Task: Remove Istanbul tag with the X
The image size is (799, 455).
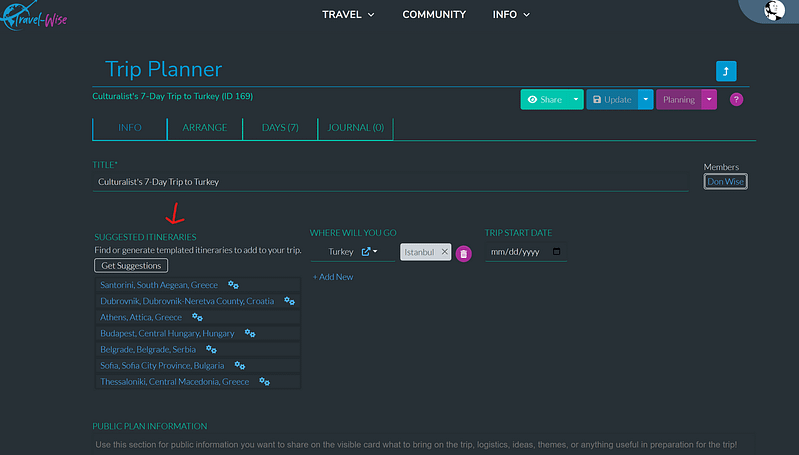Action: click(444, 252)
